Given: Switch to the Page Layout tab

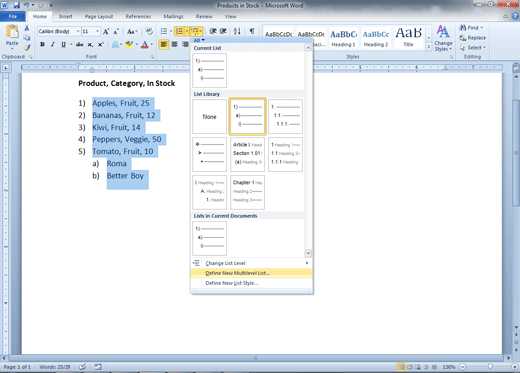Looking at the screenshot, I should [x=99, y=16].
